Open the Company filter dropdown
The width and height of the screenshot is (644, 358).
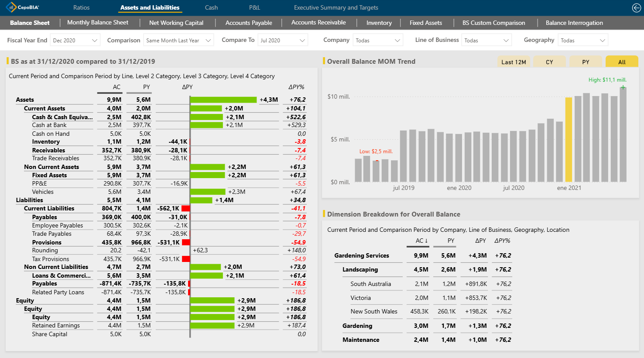click(378, 40)
